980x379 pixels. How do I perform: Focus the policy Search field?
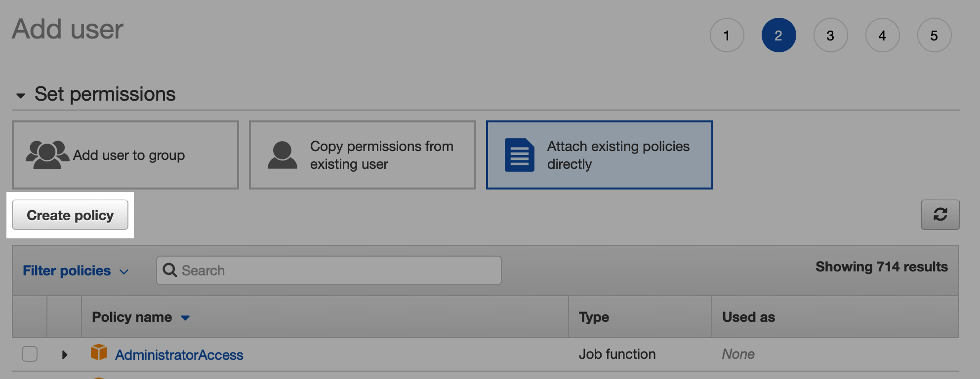pyautogui.click(x=336, y=270)
